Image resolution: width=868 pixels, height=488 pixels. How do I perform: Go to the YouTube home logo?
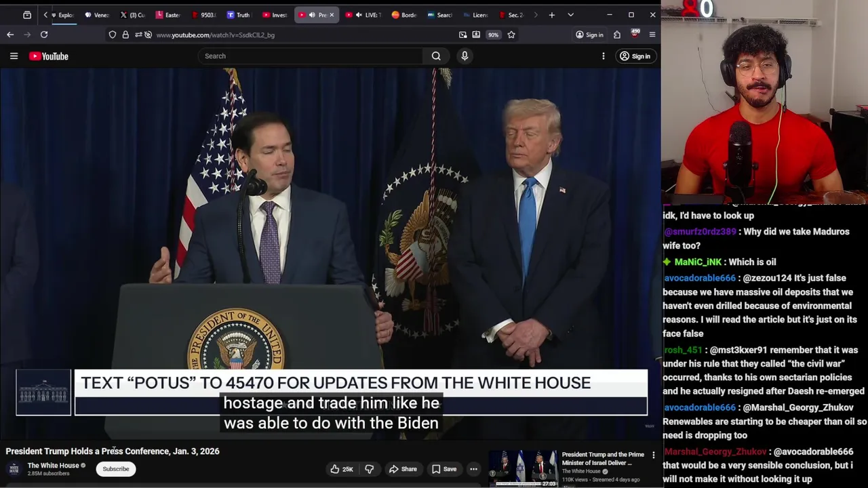[x=49, y=56]
